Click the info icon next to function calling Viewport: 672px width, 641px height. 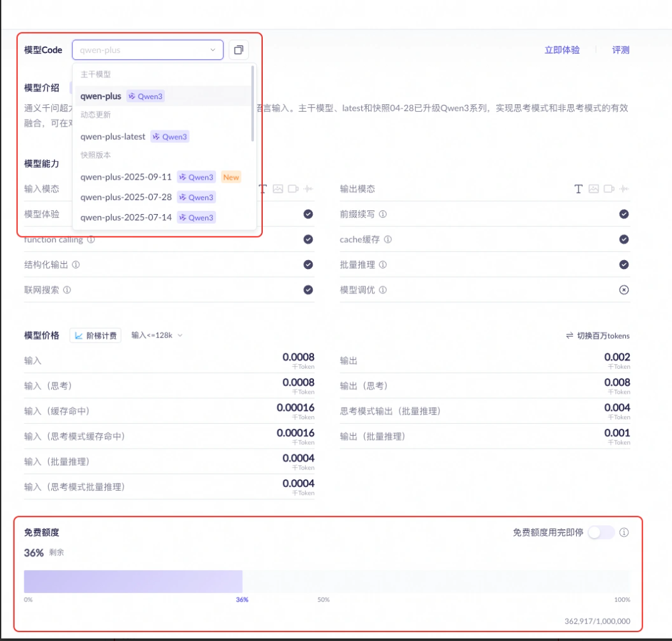tap(91, 239)
